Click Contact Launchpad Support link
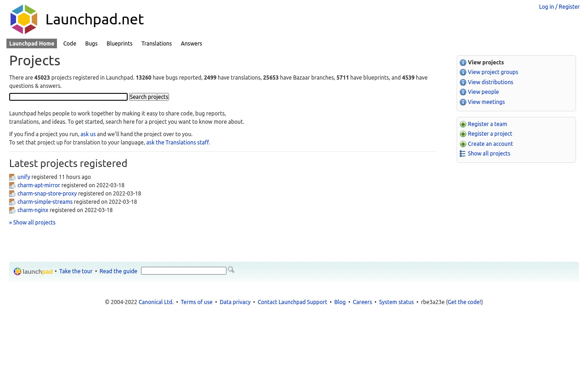Viewport: 588px width, 368px height. pyautogui.click(x=292, y=302)
